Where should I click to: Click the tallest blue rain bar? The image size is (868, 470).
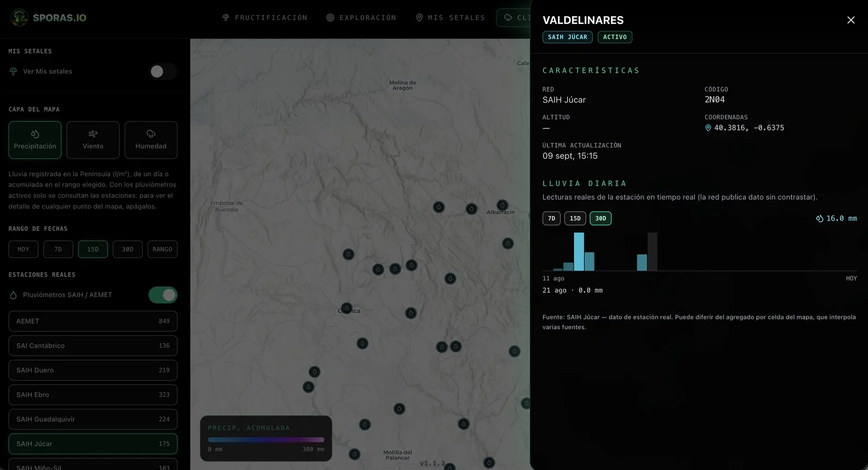[579, 252]
